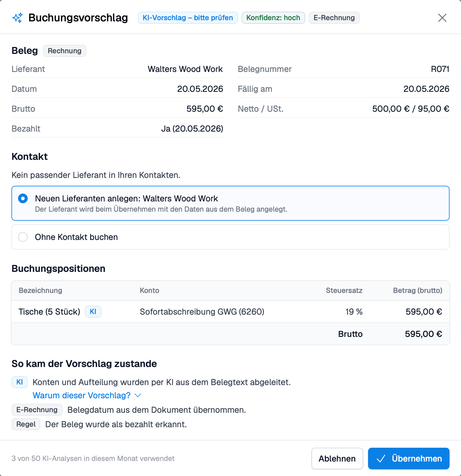461x476 pixels.
Task: Click the 19 % Steuersatz cell
Action: pyautogui.click(x=354, y=312)
